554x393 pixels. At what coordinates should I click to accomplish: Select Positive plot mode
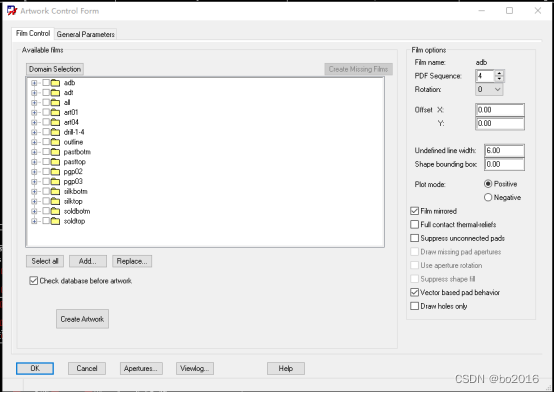pyautogui.click(x=488, y=184)
